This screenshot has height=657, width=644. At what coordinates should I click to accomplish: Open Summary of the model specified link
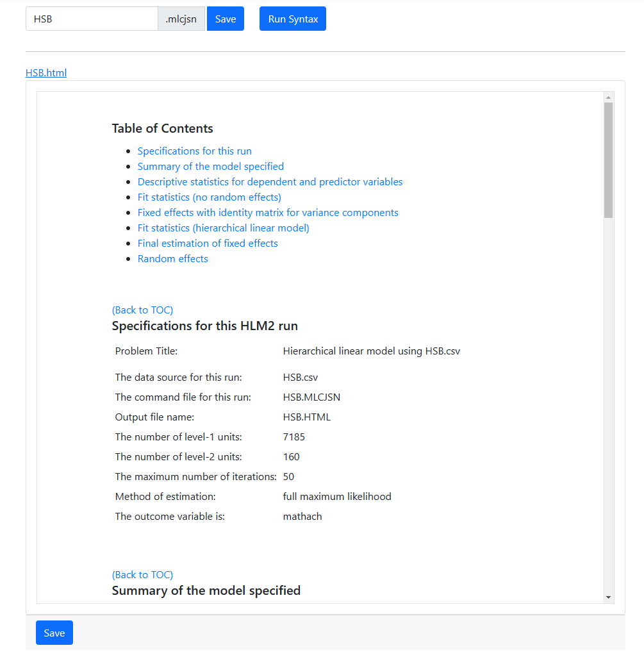click(210, 167)
